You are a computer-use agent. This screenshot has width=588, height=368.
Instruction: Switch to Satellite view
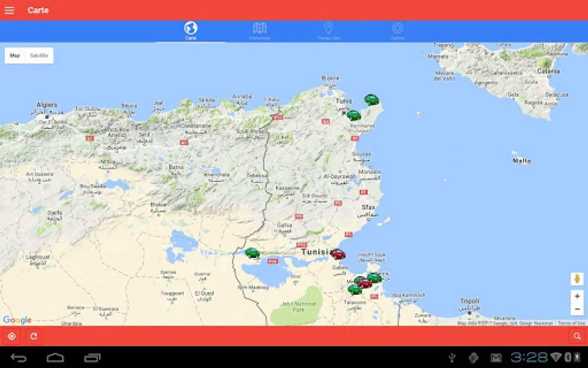click(39, 56)
